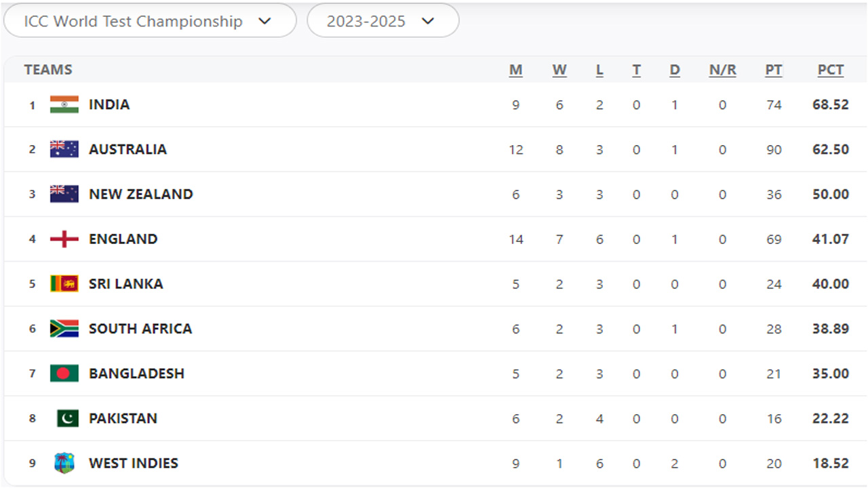Open the AUSTRALIA team row
The image size is (868, 488).
127,149
